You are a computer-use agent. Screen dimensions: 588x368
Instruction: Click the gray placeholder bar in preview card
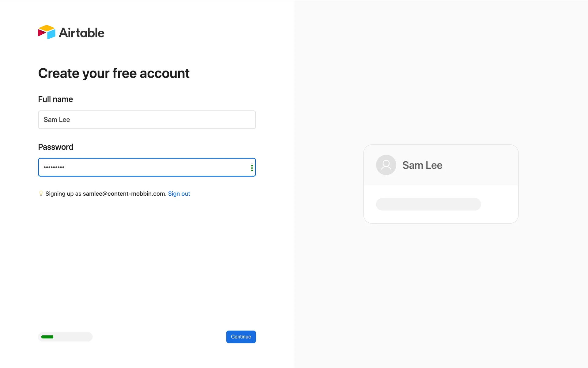click(428, 204)
